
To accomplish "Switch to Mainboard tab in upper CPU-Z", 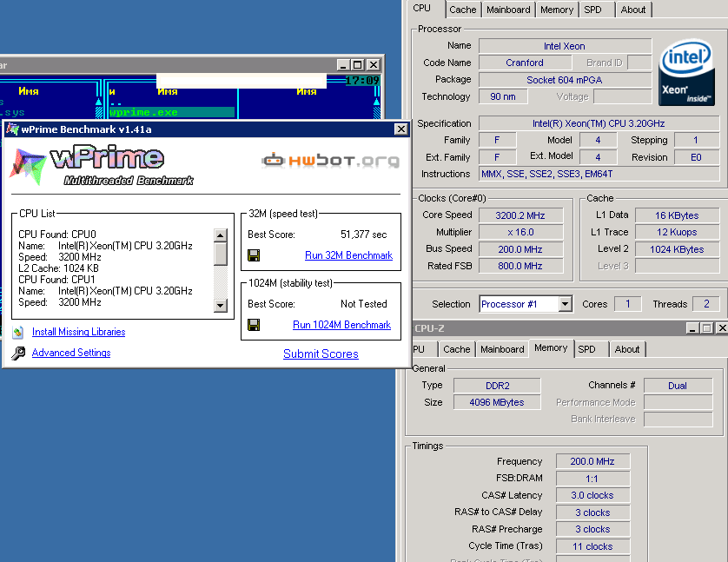I will tap(508, 10).
